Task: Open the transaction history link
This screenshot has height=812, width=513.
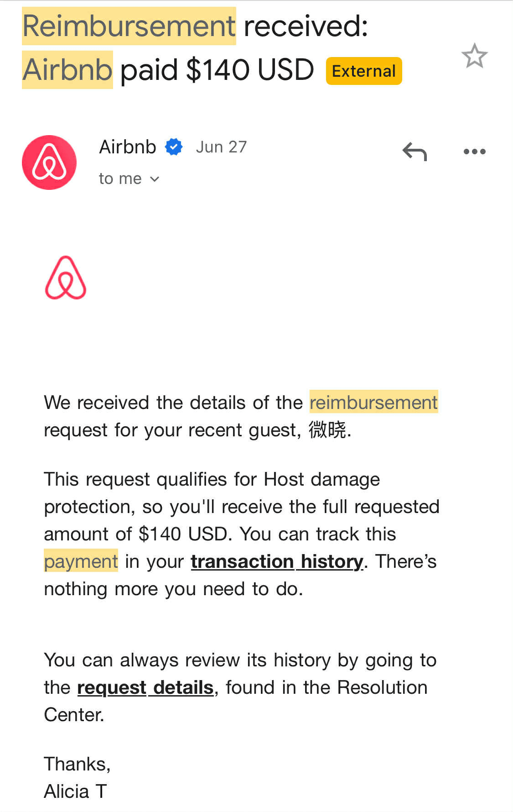Action: (277, 561)
